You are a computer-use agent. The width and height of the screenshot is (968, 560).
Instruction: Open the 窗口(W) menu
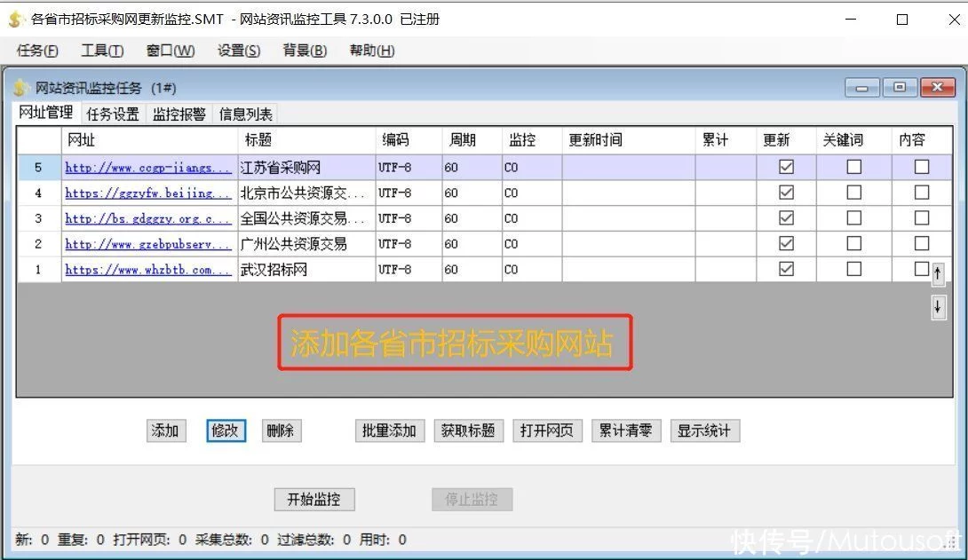[x=171, y=51]
